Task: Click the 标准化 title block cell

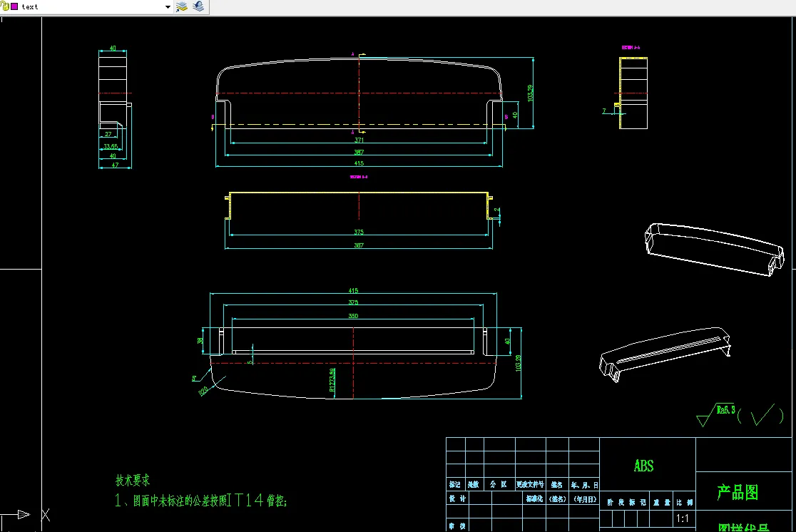Action: [x=534, y=499]
